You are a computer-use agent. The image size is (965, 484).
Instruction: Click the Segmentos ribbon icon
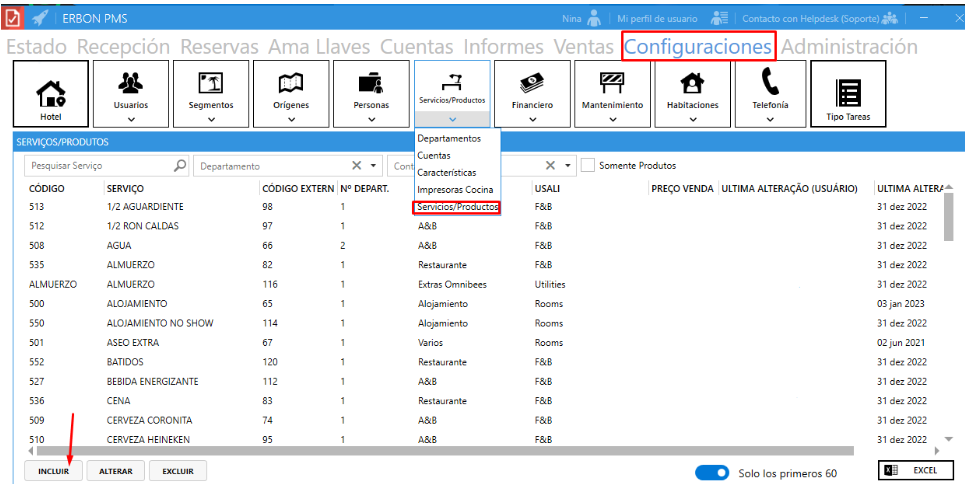pos(211,83)
